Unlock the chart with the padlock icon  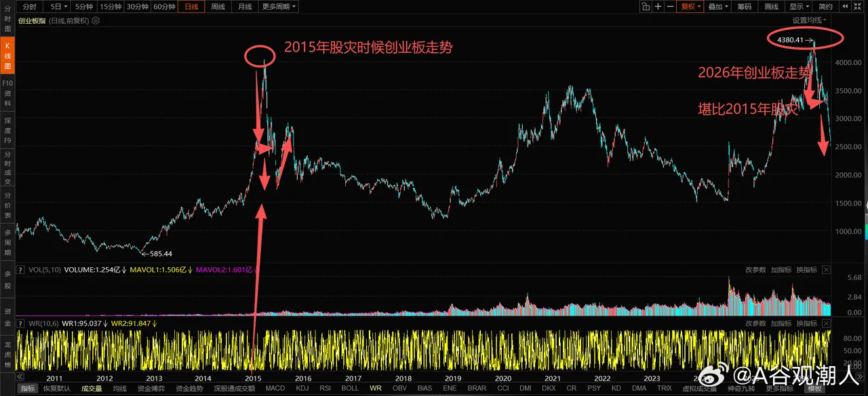[x=646, y=6]
